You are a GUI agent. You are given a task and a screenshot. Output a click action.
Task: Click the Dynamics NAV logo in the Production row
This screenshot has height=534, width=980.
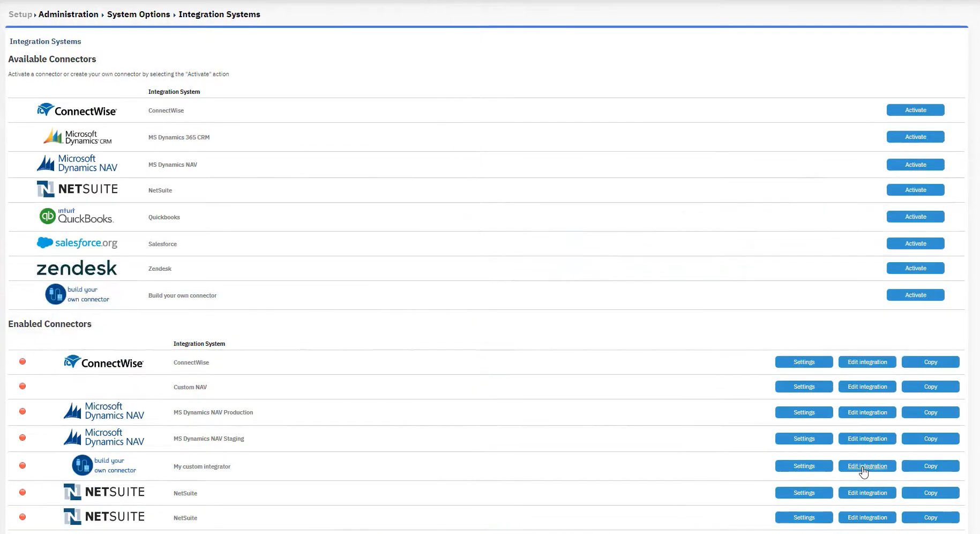(x=104, y=411)
